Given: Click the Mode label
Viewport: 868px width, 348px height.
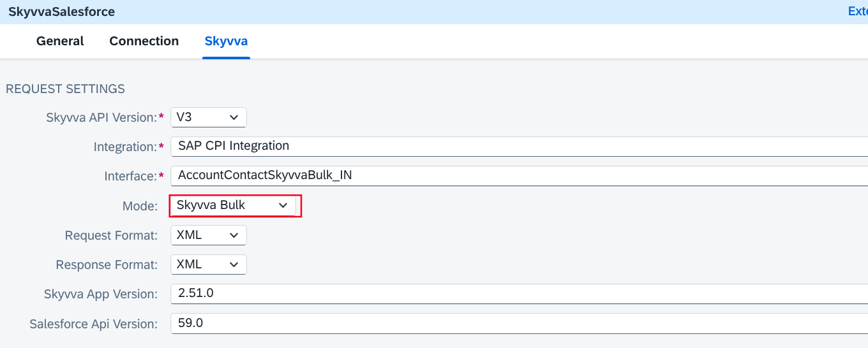Looking at the screenshot, I should point(140,206).
